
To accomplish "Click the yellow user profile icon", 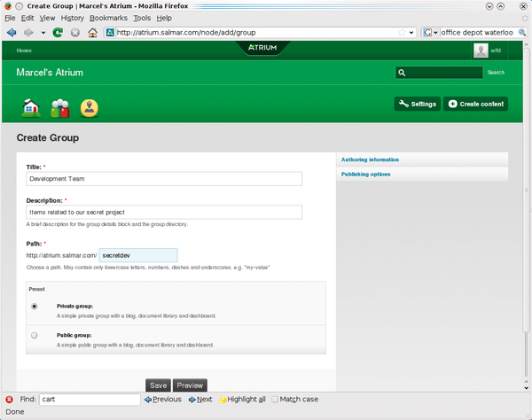I will [89, 108].
